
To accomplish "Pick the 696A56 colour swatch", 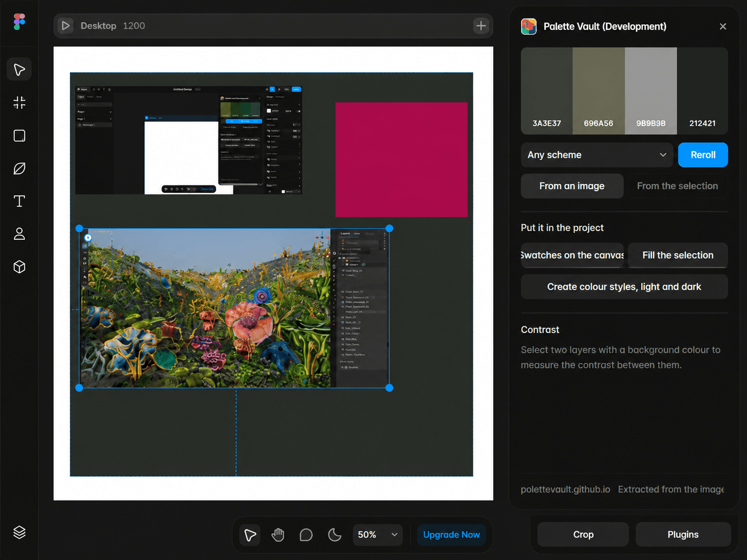I will coord(598,91).
